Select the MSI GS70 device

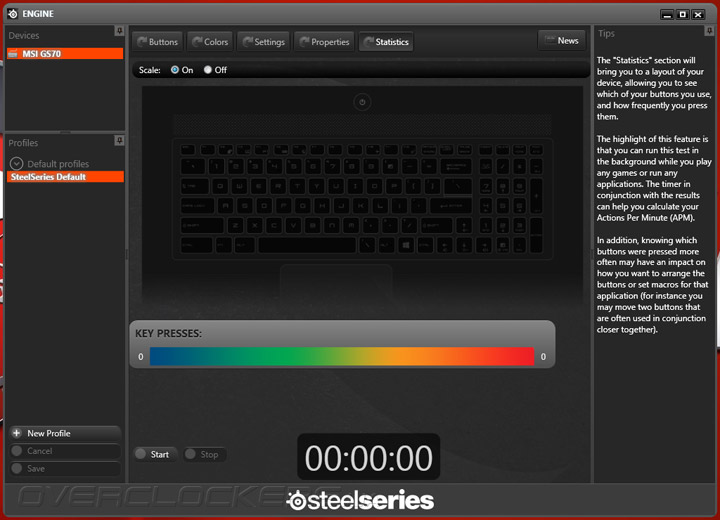click(65, 54)
